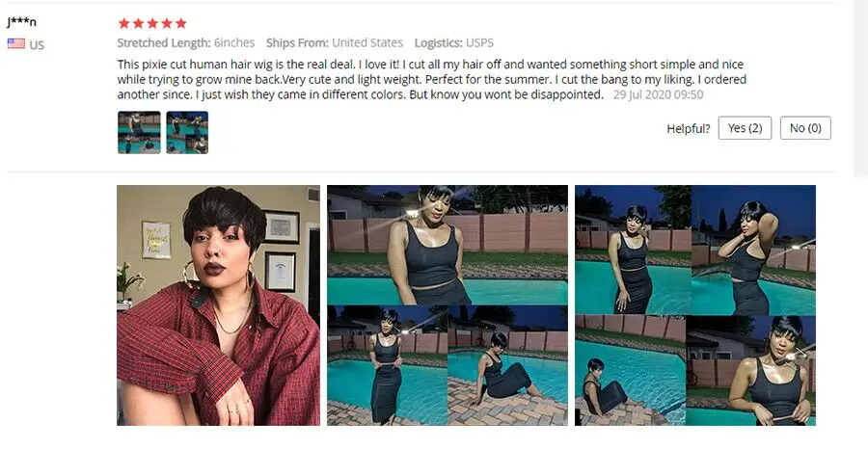Click the large red plaid shirt photo
This screenshot has width=868, height=449.
[x=218, y=305]
